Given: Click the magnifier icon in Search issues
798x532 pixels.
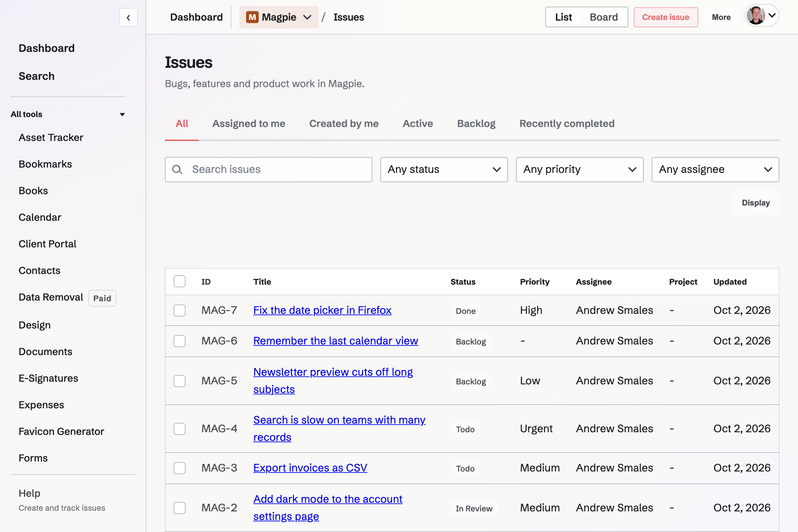Looking at the screenshot, I should pos(177,169).
